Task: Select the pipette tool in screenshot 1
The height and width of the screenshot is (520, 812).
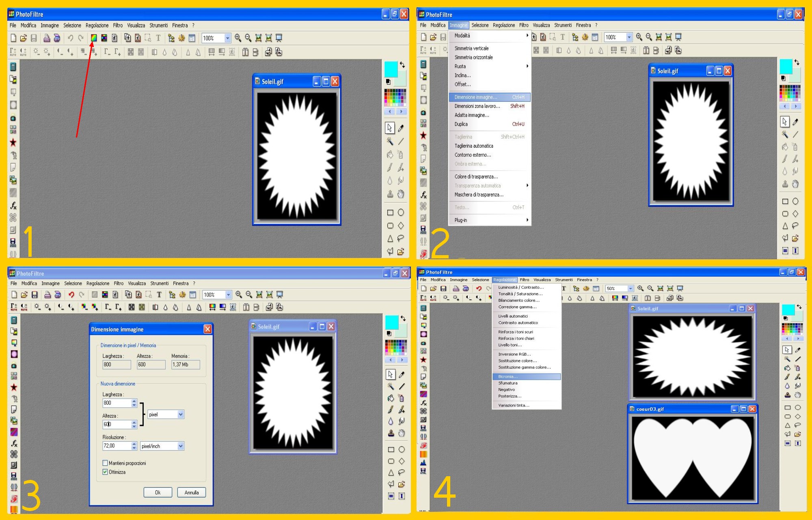Action: click(401, 128)
